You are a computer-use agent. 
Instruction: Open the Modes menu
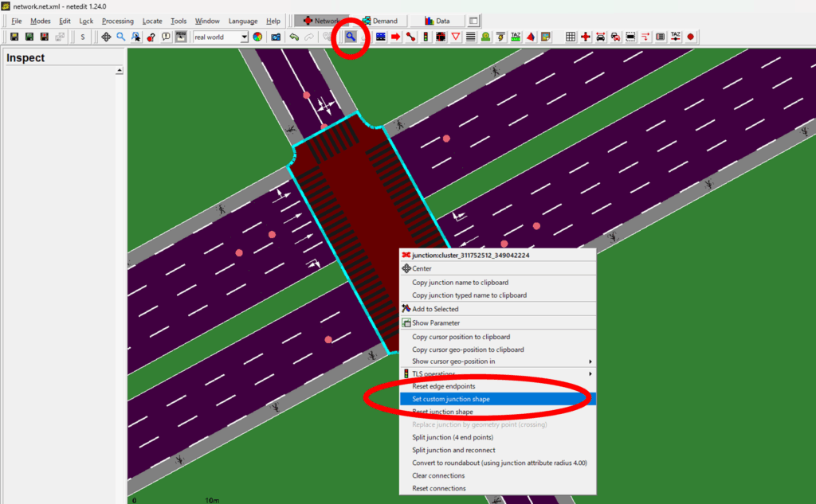pos(40,21)
